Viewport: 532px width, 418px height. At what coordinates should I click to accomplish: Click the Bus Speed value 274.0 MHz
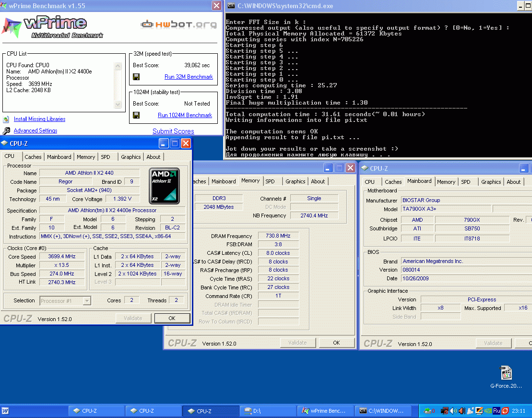coord(62,274)
